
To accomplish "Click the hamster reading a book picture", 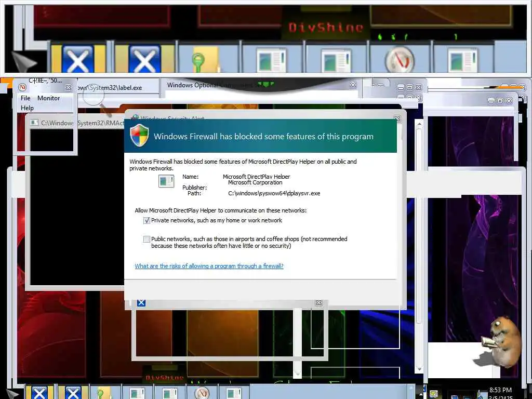I will pos(500,342).
